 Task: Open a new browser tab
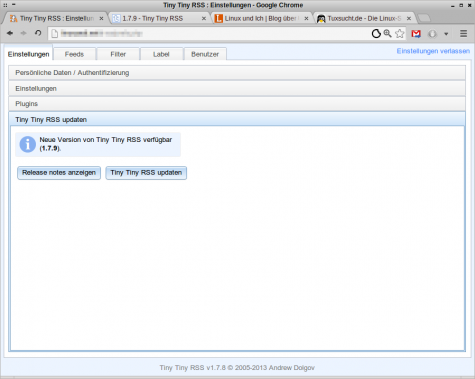tap(424, 18)
